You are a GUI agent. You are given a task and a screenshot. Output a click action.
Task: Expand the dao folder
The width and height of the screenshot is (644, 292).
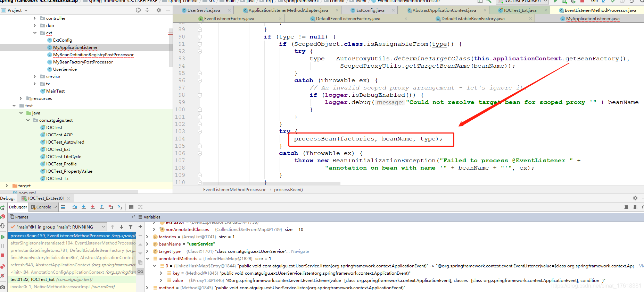34,25
